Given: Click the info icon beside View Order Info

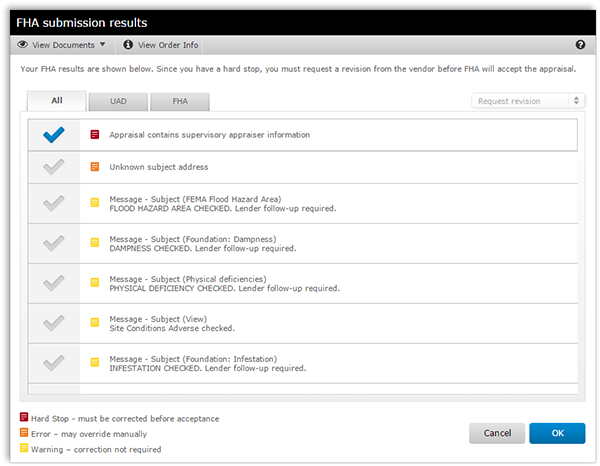Looking at the screenshot, I should tap(127, 45).
